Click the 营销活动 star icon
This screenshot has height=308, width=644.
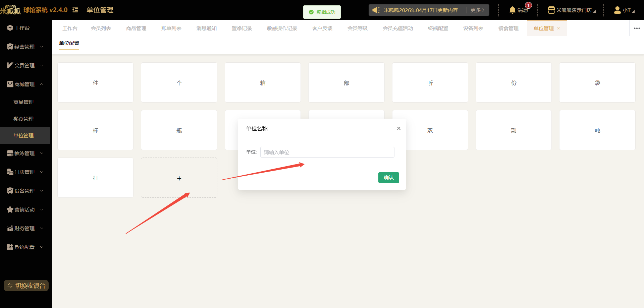point(10,209)
